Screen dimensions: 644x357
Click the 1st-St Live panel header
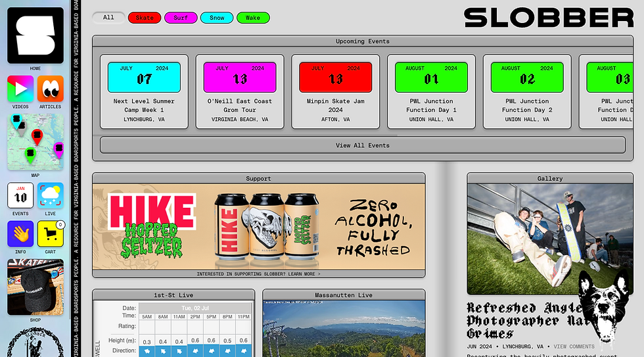[x=173, y=295]
